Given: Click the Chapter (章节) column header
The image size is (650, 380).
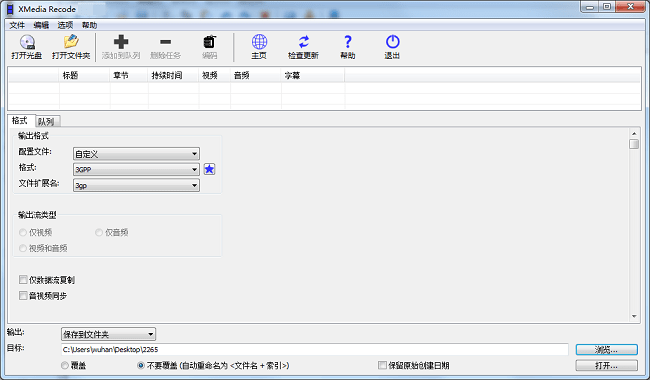Looking at the screenshot, I should (x=129, y=75).
